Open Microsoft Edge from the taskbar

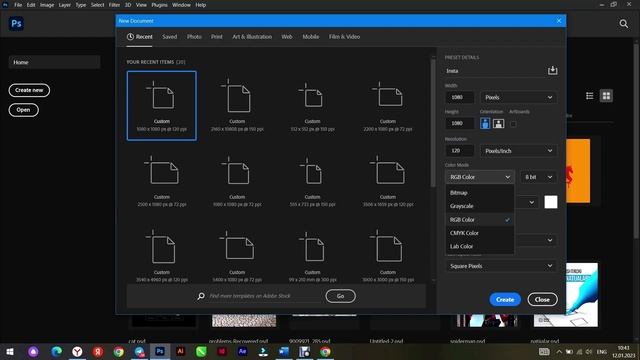(56, 351)
